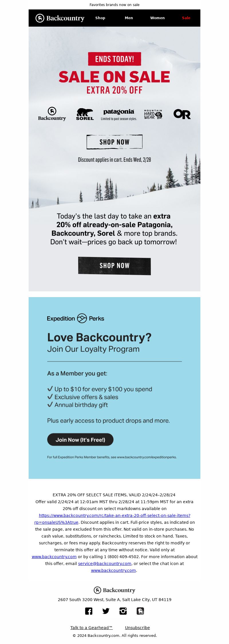Image resolution: width=229 pixels, height=644 pixels.
Task: Click Join Now (It's Free!) button
Action: 80,440
